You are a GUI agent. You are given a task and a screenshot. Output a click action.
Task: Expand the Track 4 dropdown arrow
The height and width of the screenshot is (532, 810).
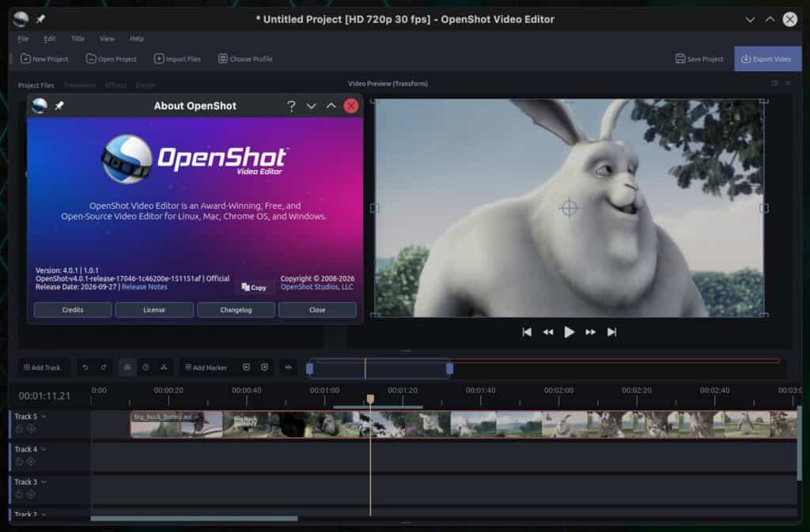(x=44, y=450)
